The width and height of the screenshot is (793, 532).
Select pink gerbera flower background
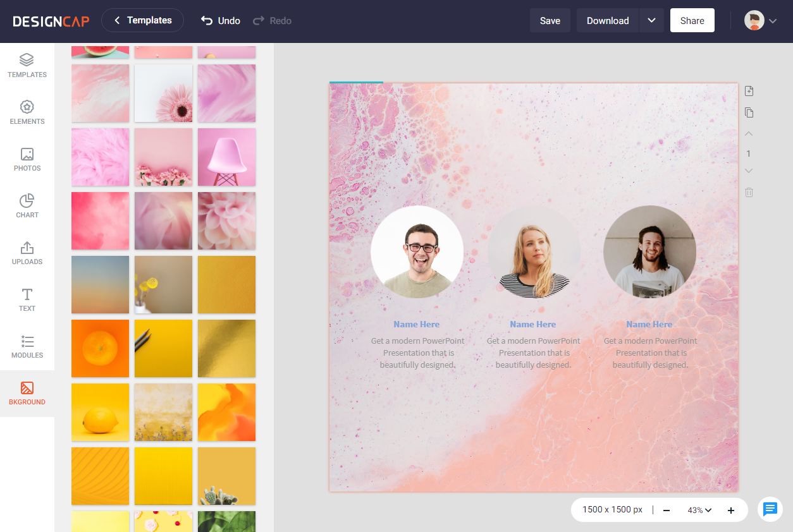[x=164, y=94]
